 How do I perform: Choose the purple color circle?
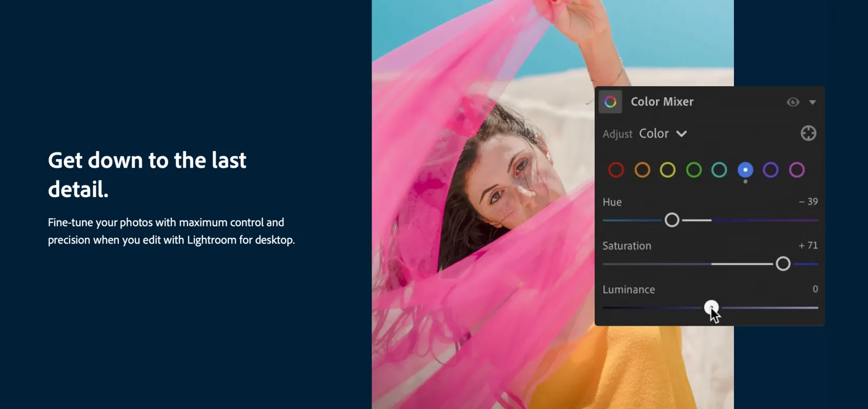coord(770,170)
